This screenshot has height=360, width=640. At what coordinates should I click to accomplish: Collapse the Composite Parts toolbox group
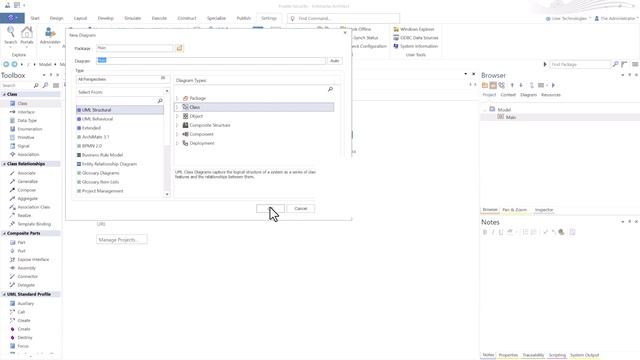click(4, 233)
